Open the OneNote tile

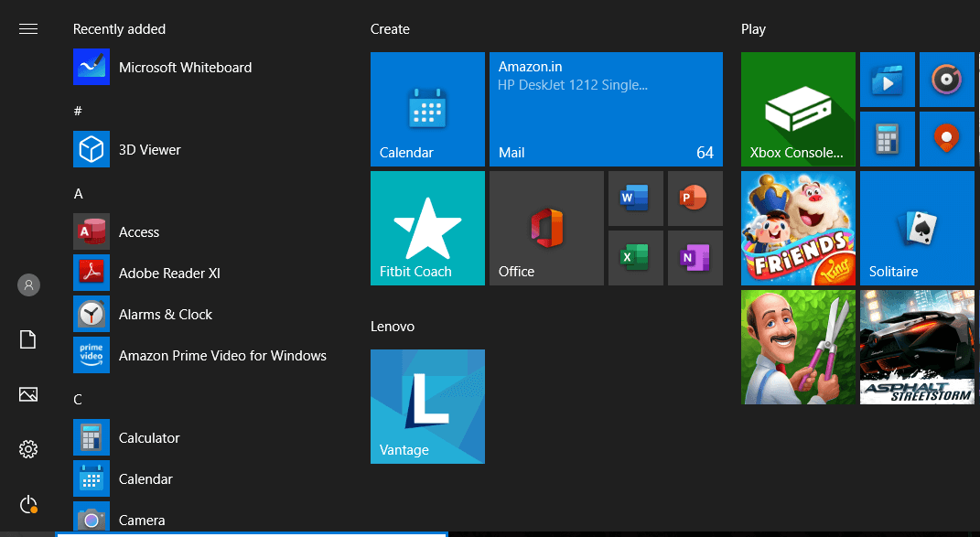coord(695,257)
